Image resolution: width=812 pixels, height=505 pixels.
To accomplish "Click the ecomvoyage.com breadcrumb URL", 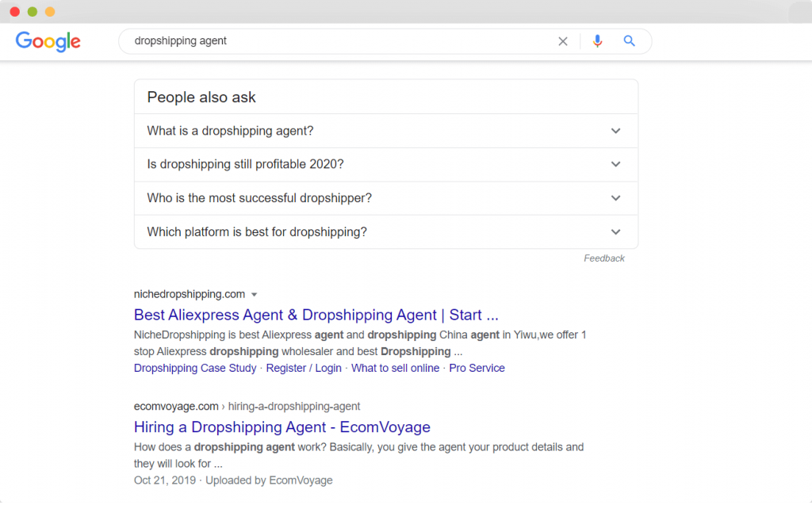I will pos(247,407).
